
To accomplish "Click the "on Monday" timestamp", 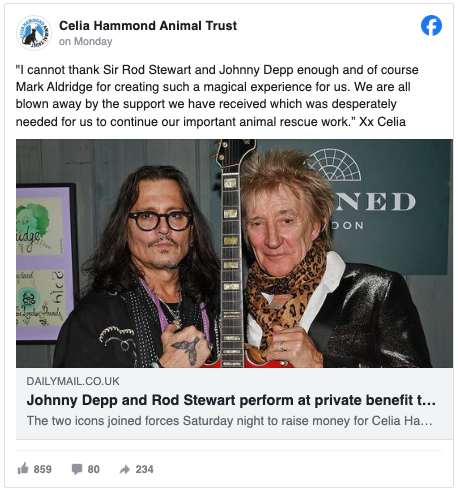I will coord(86,41).
